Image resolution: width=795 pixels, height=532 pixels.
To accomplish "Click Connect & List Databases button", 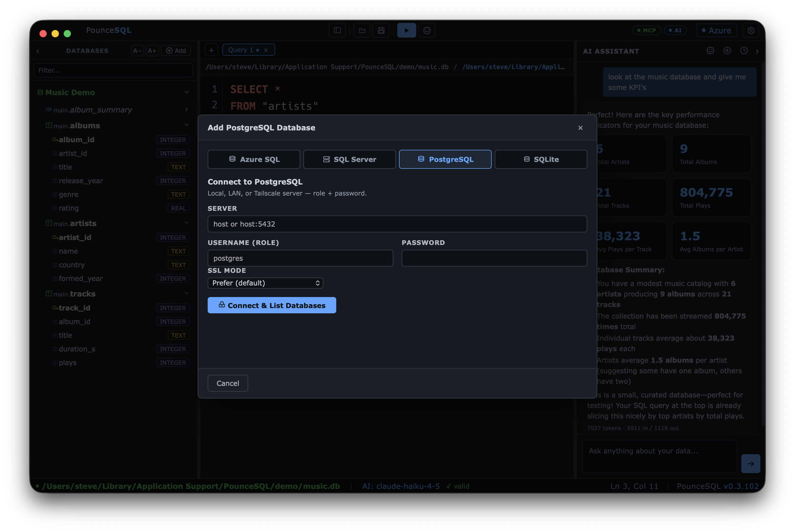I will tap(272, 305).
